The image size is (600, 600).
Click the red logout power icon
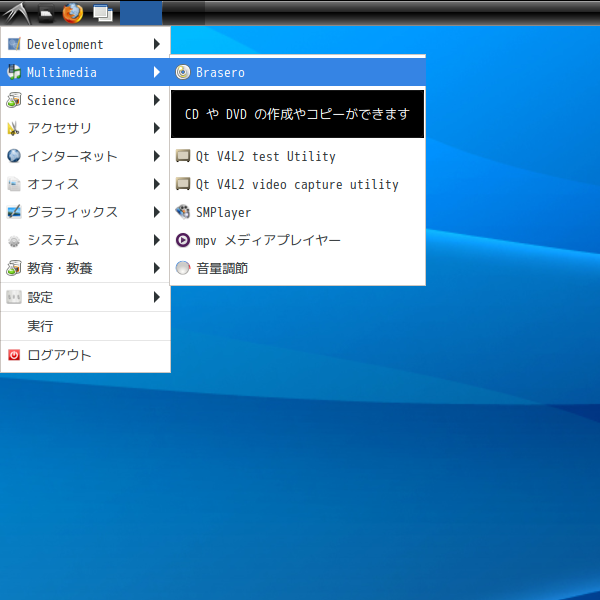(x=14, y=355)
